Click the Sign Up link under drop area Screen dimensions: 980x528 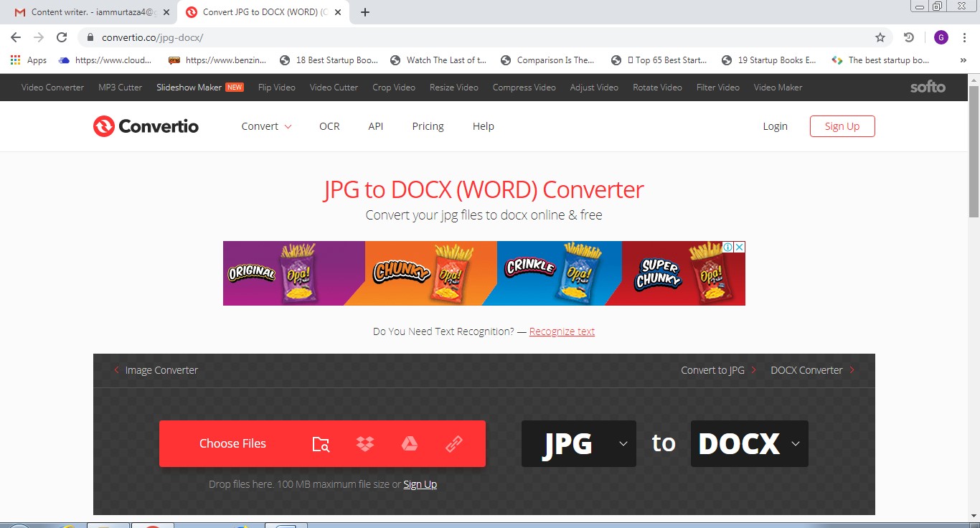[420, 484]
